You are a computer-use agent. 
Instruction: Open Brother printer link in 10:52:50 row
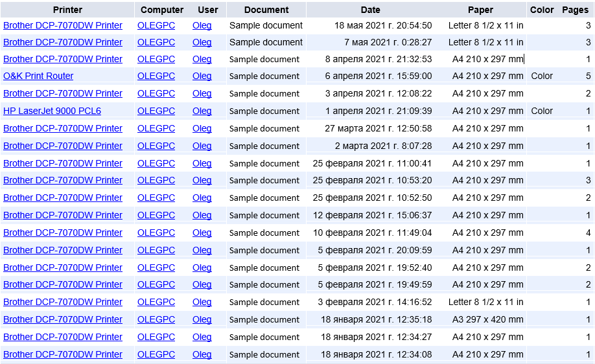pyautogui.click(x=63, y=198)
